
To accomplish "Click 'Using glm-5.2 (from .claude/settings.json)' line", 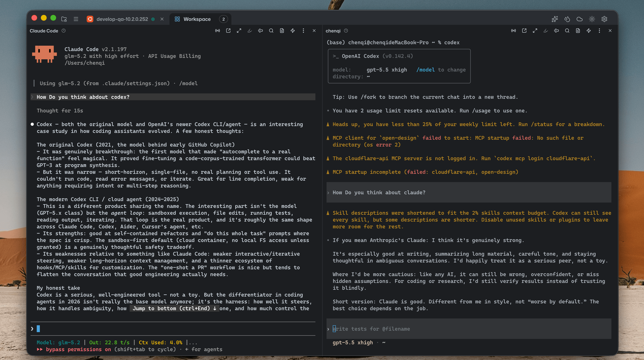I will click(x=105, y=83).
